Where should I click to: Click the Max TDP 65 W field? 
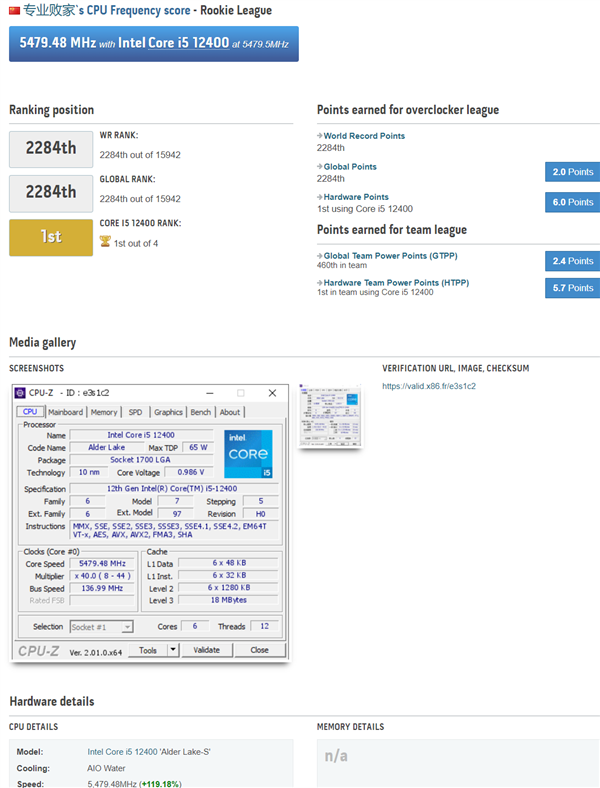(198, 447)
